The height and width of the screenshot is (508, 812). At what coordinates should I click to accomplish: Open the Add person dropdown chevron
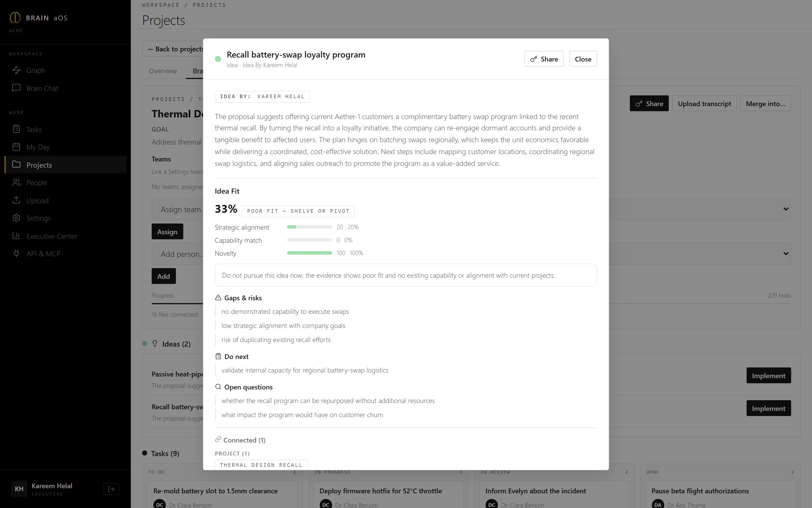786,254
